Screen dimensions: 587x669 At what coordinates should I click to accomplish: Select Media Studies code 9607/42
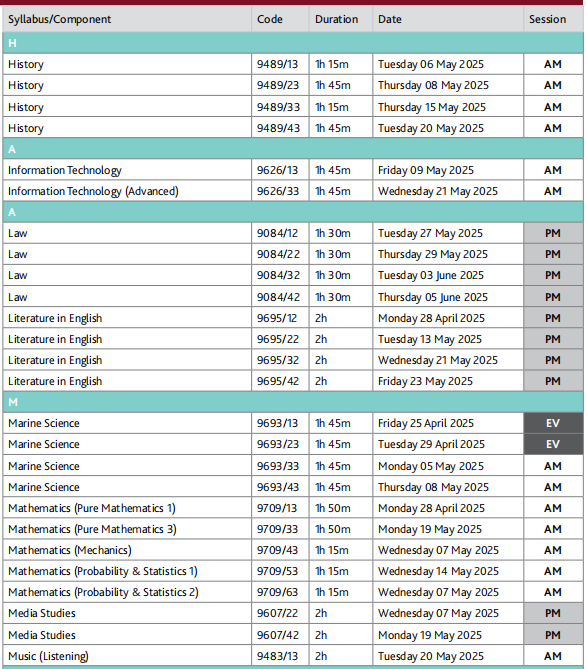pyautogui.click(x=277, y=635)
